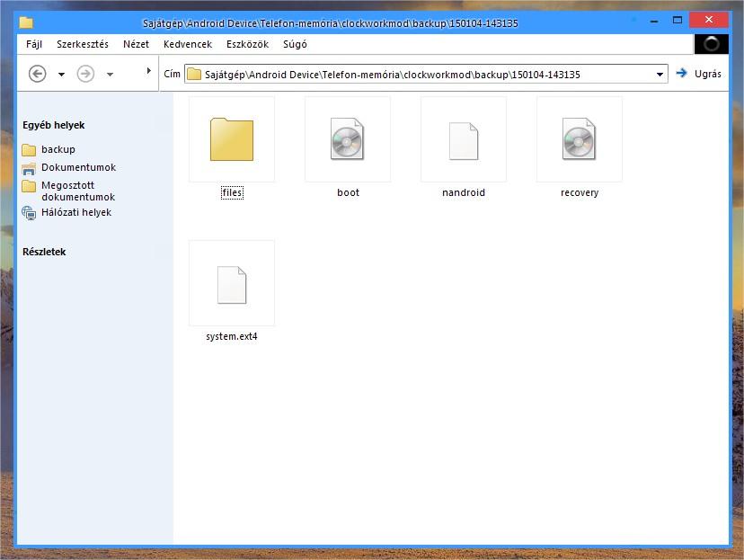Open the Kedvencek menu
The height and width of the screenshot is (560, 744).
coord(188,44)
